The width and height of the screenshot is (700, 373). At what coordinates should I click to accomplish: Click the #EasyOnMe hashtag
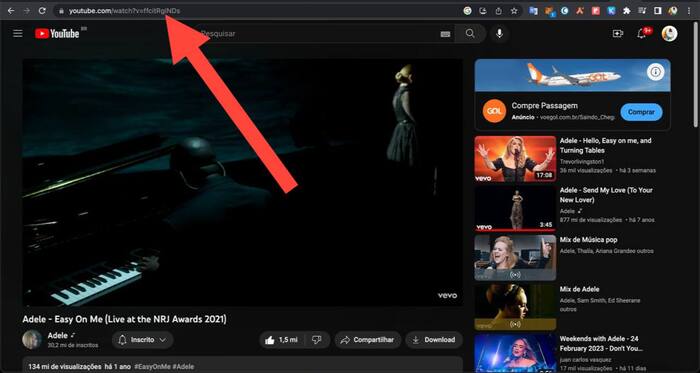[x=152, y=367]
